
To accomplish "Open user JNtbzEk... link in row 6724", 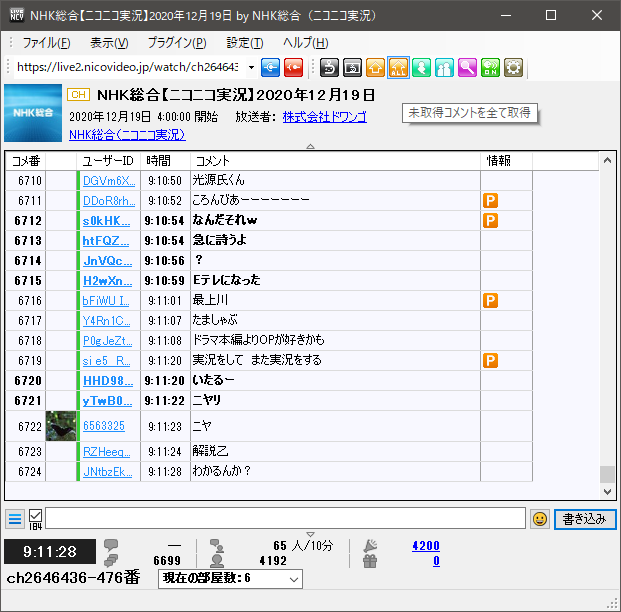I will [x=108, y=472].
